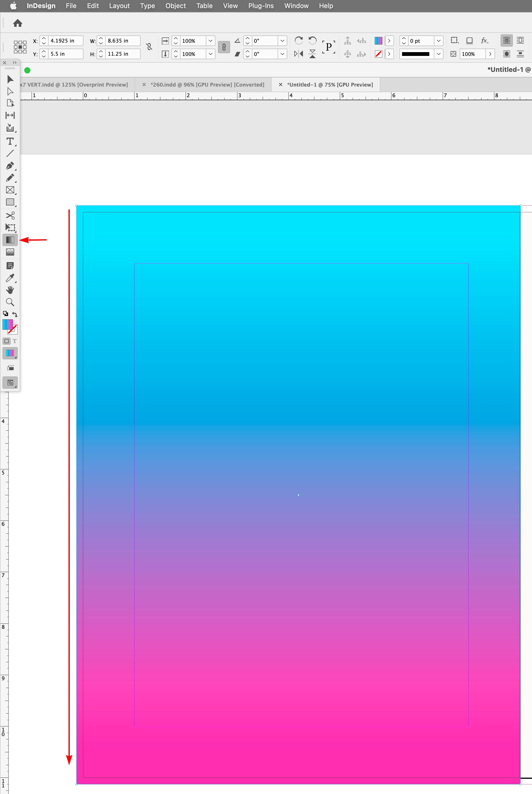Select the Content Collector tool

[10, 128]
